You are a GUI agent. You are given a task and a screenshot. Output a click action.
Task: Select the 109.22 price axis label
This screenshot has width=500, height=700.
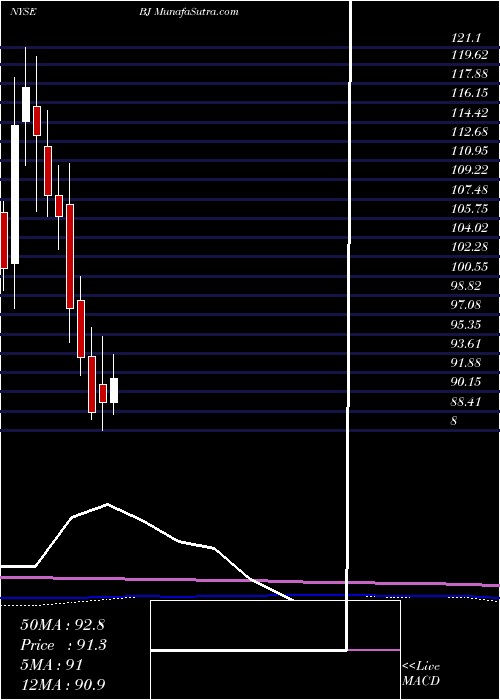click(469, 170)
